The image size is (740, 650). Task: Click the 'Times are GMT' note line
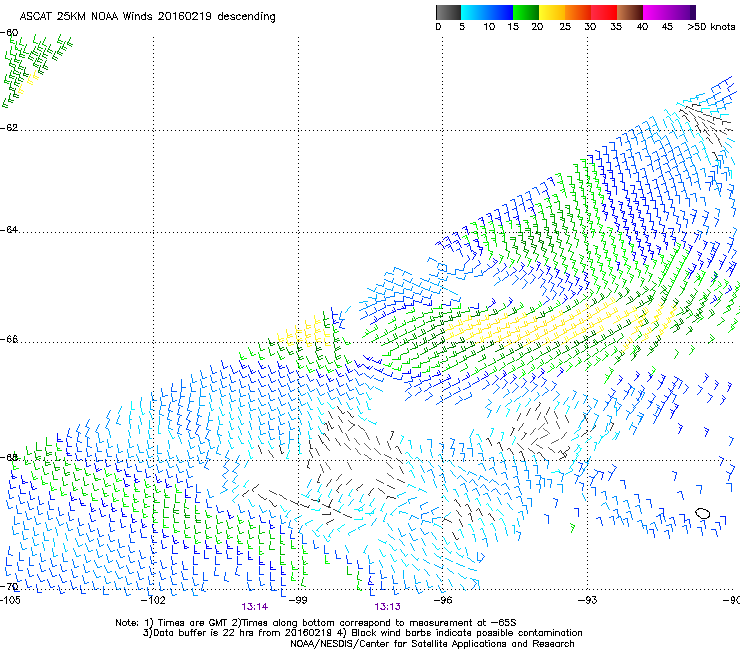point(316,623)
